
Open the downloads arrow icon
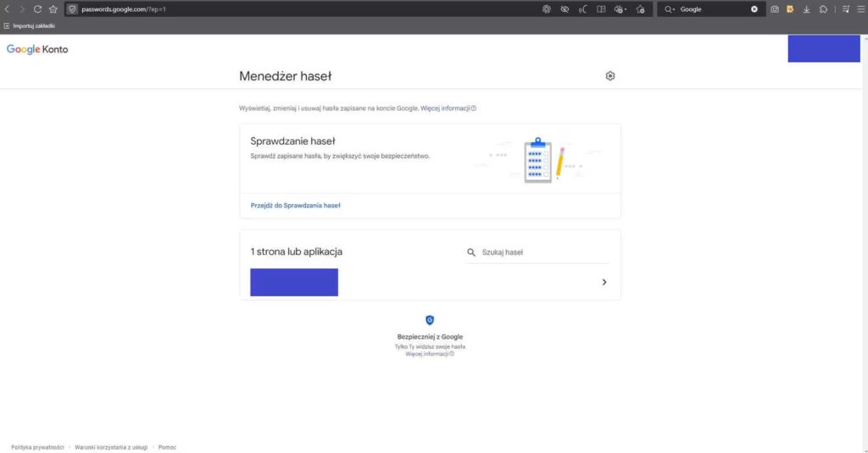pyautogui.click(x=807, y=9)
